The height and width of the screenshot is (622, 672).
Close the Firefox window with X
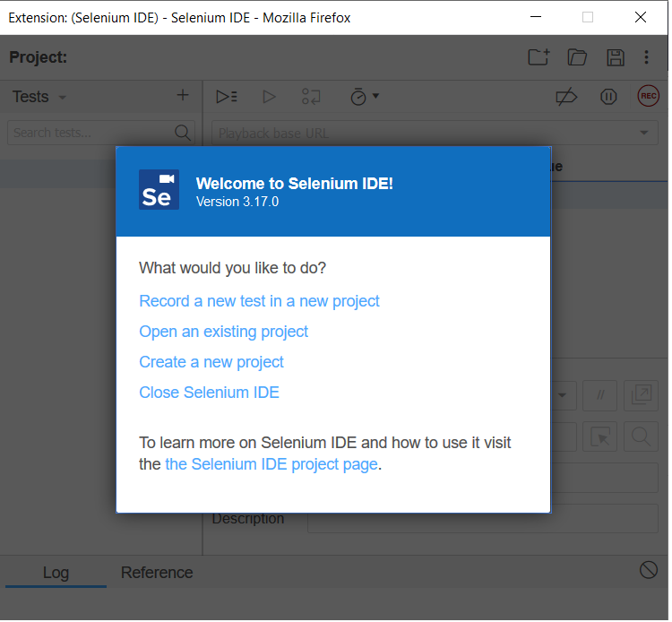coord(641,17)
